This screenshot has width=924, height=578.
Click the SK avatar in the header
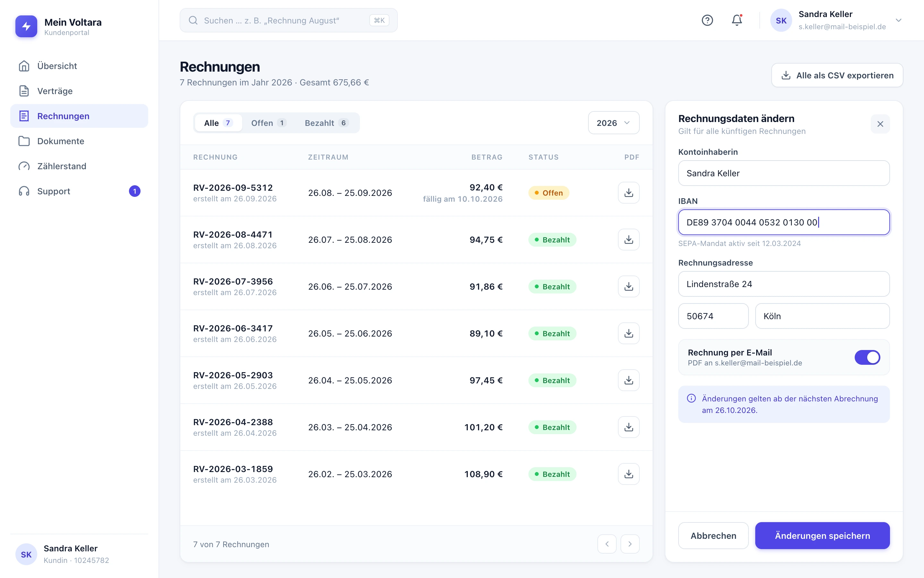pos(781,20)
